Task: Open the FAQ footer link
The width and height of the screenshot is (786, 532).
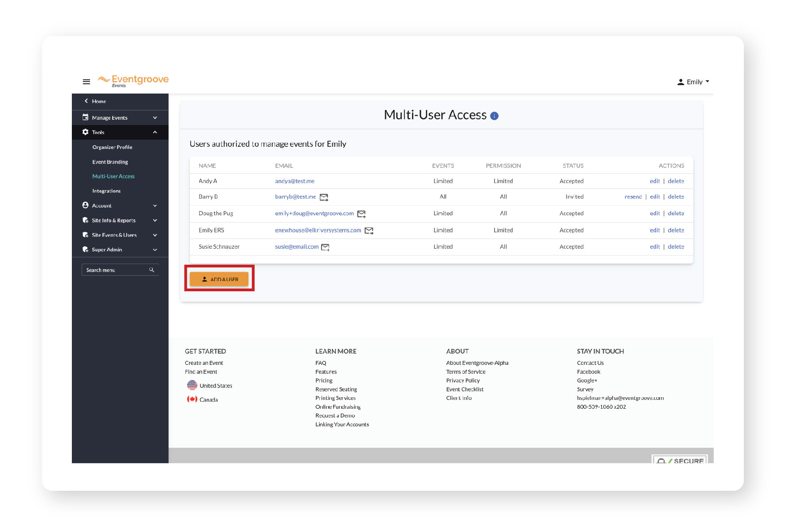Action: [321, 363]
